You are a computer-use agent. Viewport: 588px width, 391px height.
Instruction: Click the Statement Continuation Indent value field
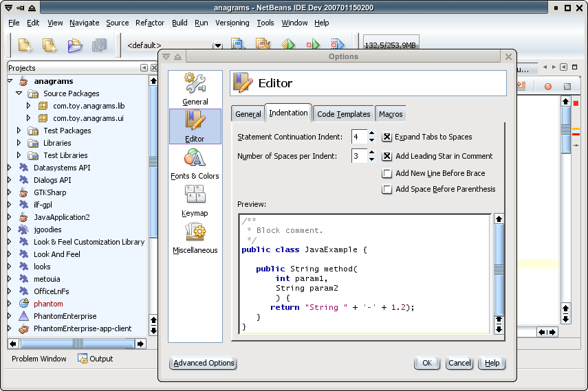[x=359, y=137]
